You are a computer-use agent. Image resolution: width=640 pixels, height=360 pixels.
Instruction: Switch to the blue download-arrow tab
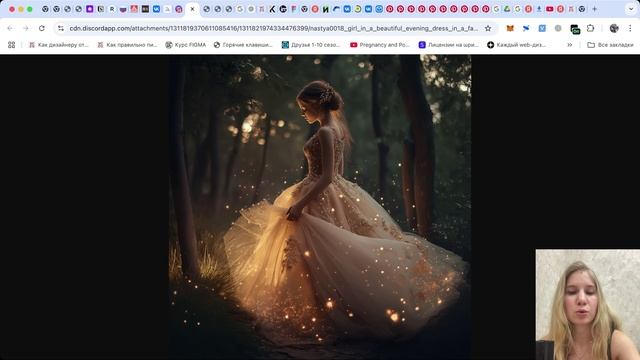point(539,9)
